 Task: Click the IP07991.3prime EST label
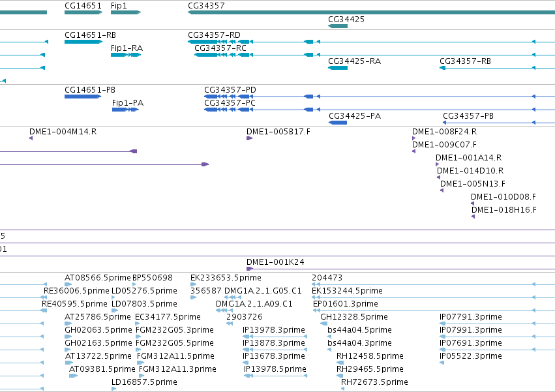click(471, 330)
